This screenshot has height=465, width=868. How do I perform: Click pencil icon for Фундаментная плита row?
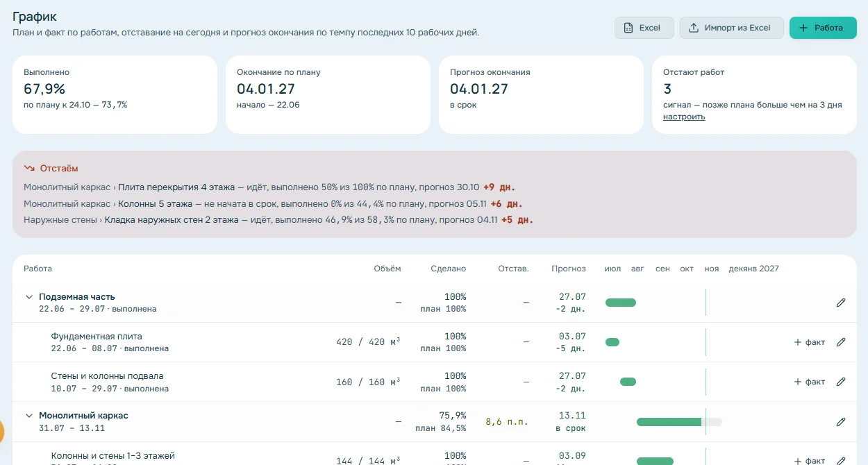point(841,342)
